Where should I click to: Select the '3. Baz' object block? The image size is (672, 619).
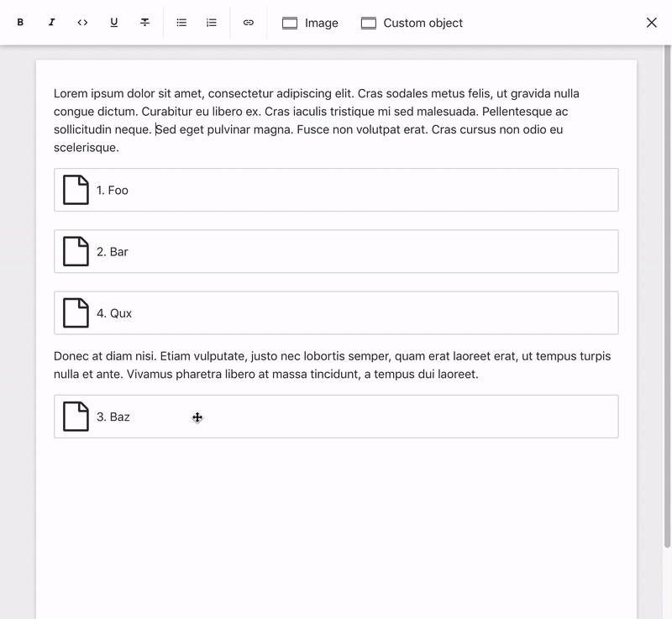[x=336, y=417]
